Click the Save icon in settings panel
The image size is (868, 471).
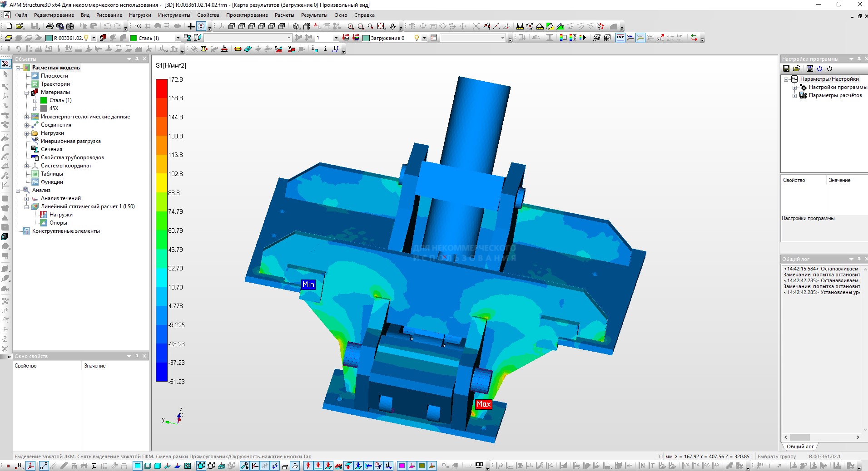pos(786,69)
